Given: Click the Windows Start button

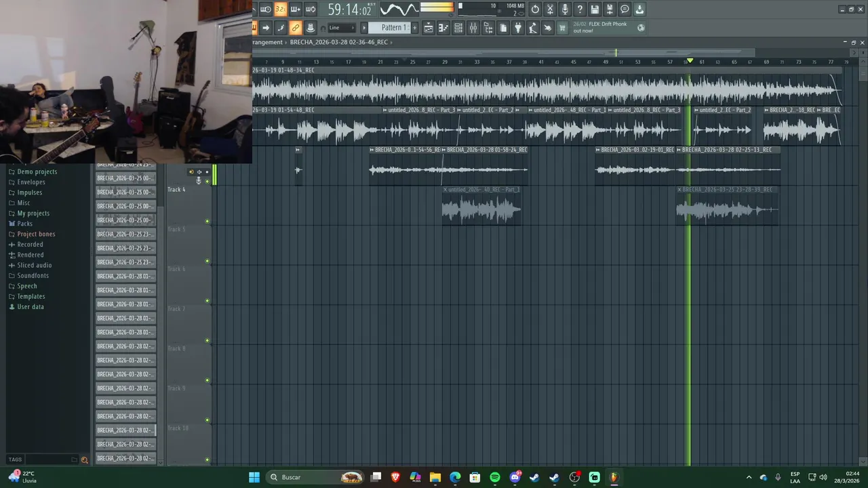Looking at the screenshot, I should [254, 477].
